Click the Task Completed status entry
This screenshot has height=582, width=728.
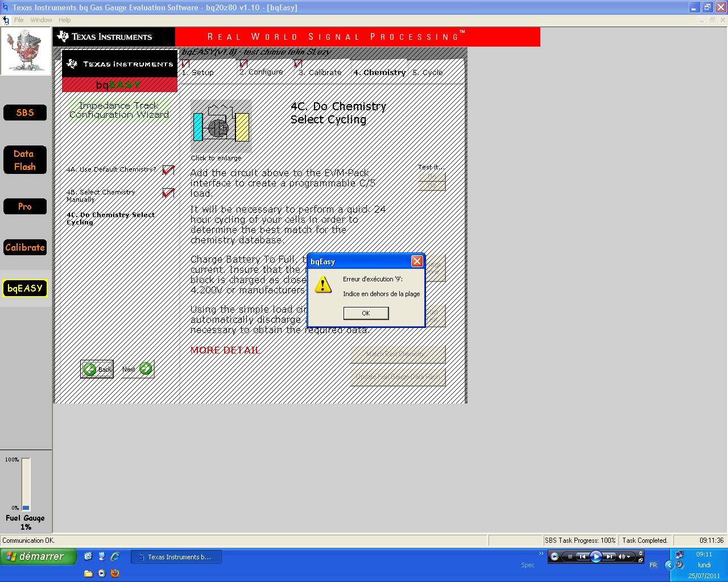pos(645,541)
